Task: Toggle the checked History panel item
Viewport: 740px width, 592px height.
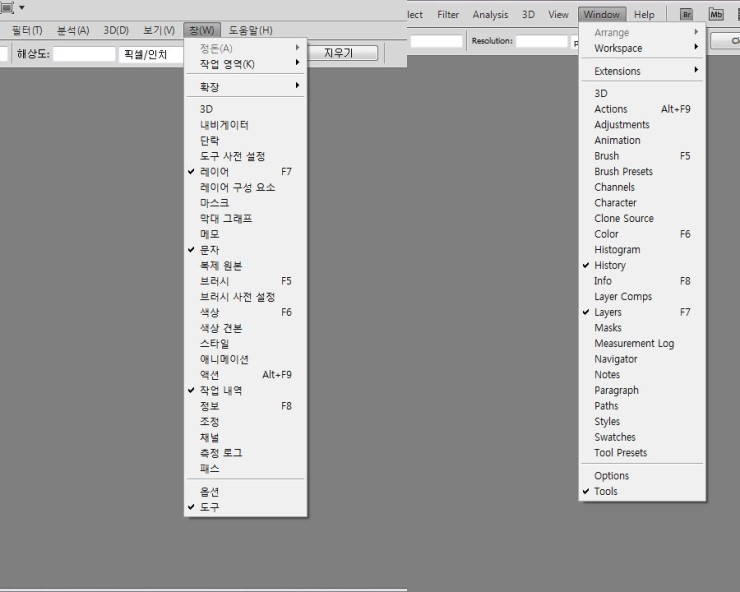Action: (642, 265)
